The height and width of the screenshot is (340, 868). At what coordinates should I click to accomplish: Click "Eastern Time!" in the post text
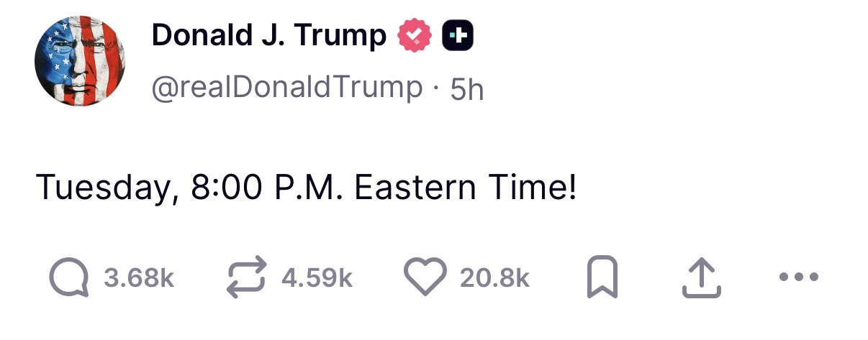[465, 188]
